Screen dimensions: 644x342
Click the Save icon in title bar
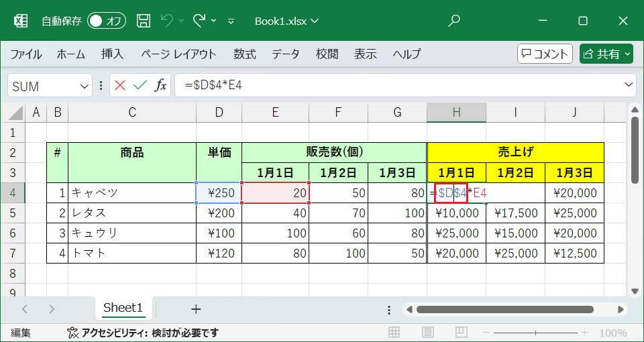[144, 21]
